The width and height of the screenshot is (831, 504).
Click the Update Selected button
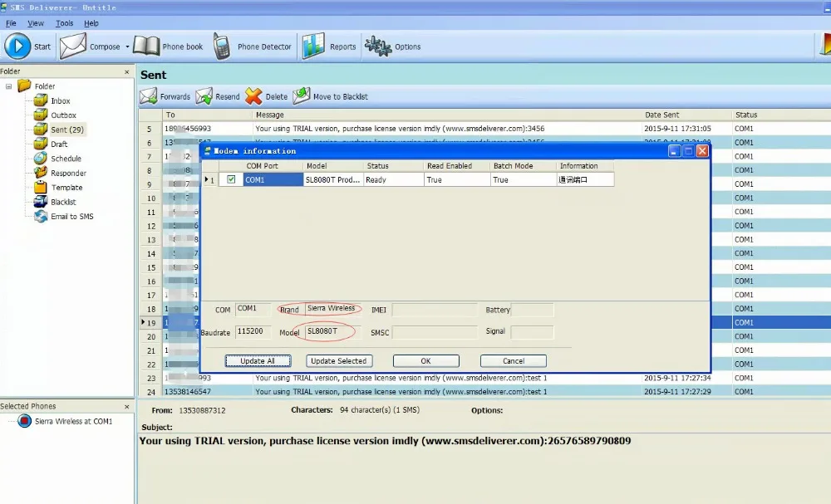(339, 361)
